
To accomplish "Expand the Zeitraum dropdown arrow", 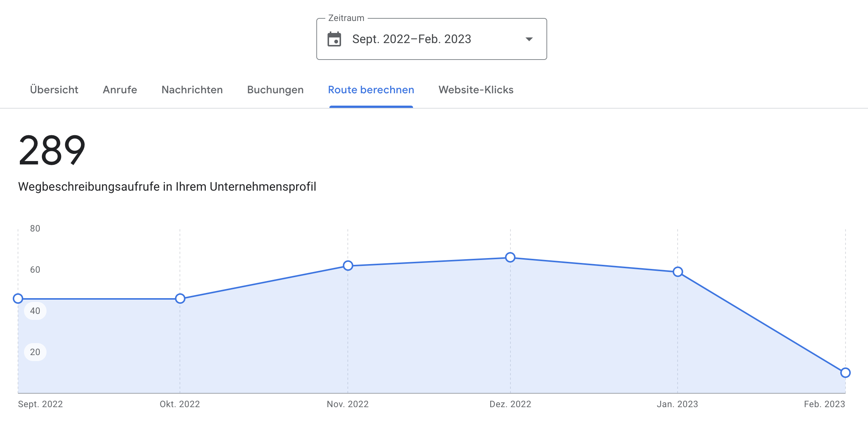I will pos(529,39).
